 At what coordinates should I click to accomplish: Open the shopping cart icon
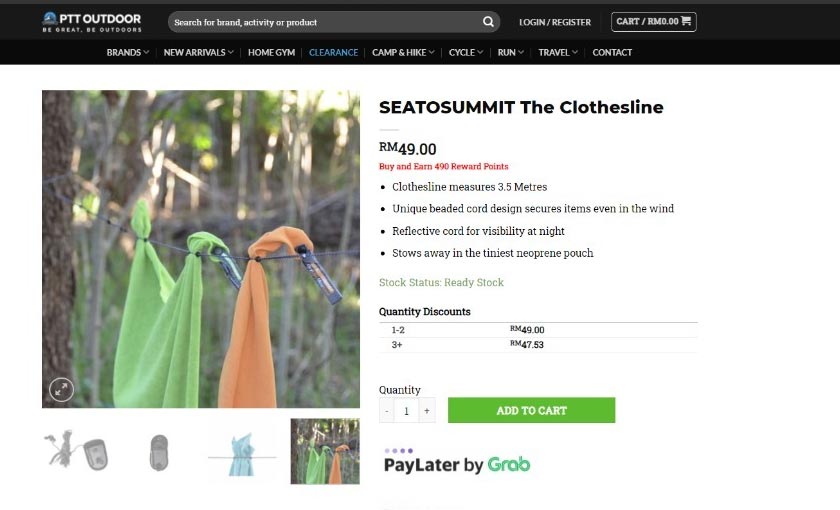pos(687,21)
